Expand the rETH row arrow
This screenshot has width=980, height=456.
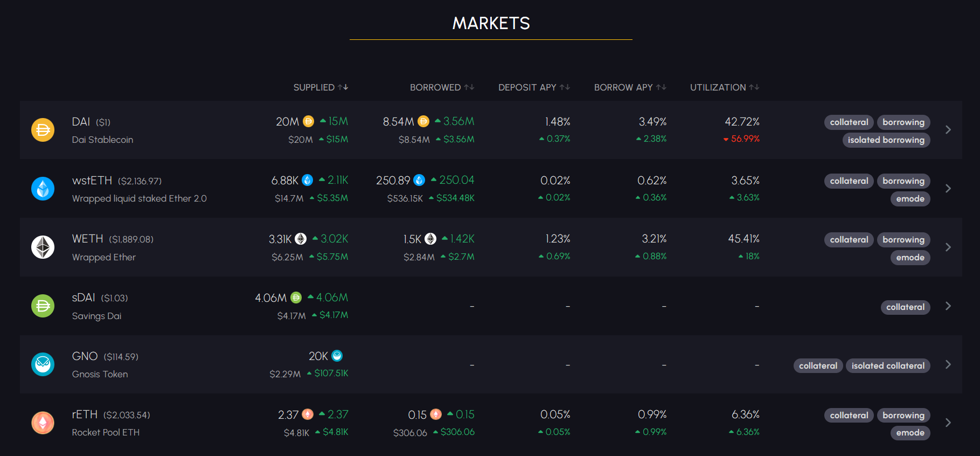[948, 423]
